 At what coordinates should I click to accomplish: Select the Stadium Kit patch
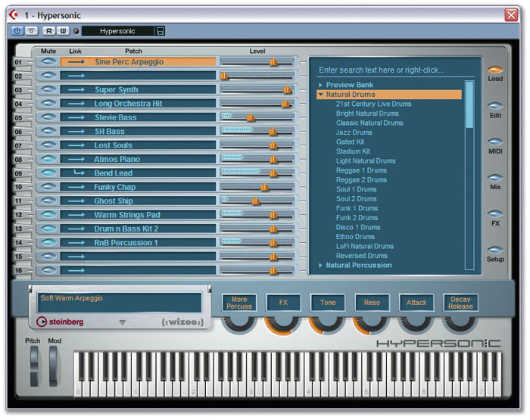coord(353,151)
